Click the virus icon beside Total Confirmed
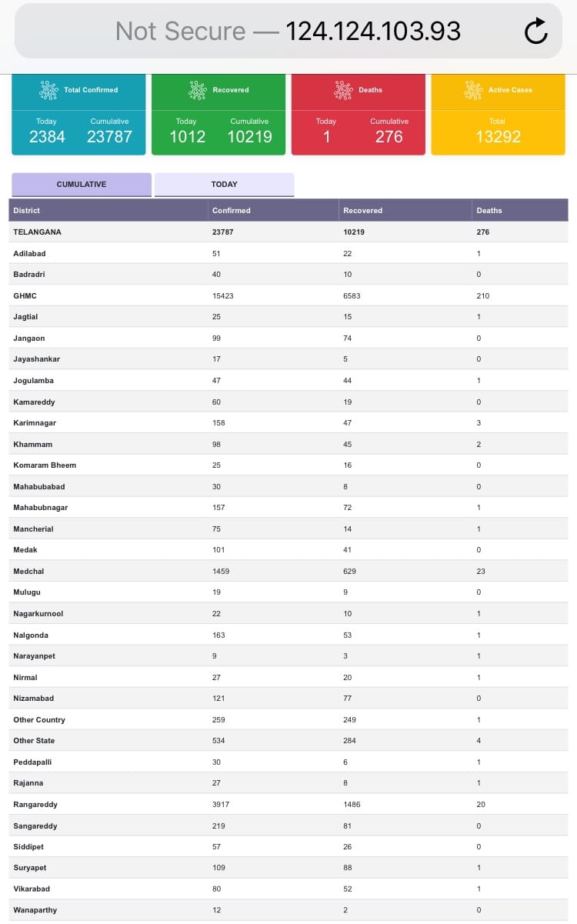577x924 pixels. 48,90
